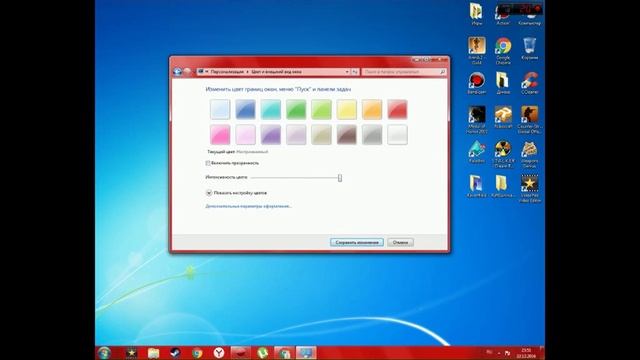Click the tray clock and date

pos(526,353)
